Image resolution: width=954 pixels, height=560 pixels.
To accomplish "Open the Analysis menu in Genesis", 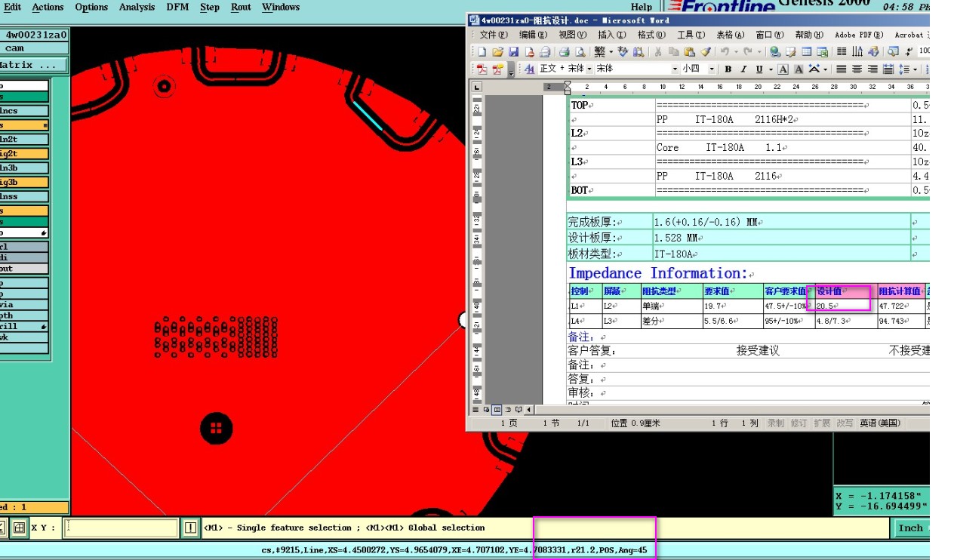I will click(137, 8).
